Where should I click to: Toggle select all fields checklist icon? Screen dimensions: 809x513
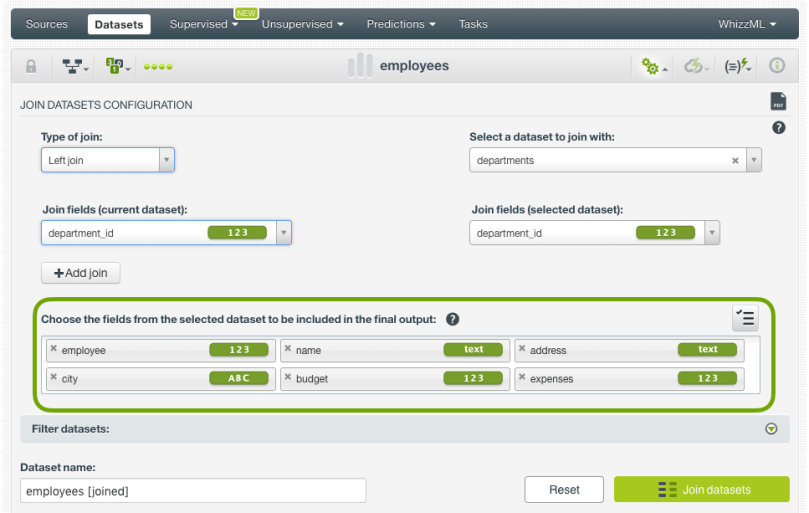point(746,318)
